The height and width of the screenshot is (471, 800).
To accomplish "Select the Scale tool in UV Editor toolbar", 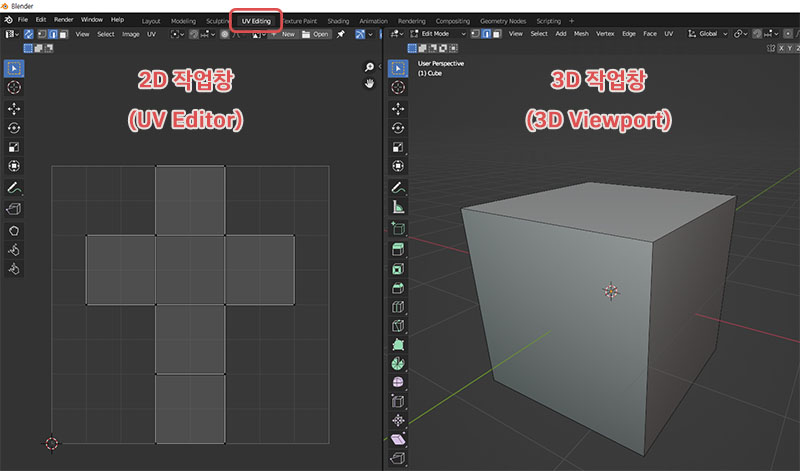I will click(x=14, y=147).
